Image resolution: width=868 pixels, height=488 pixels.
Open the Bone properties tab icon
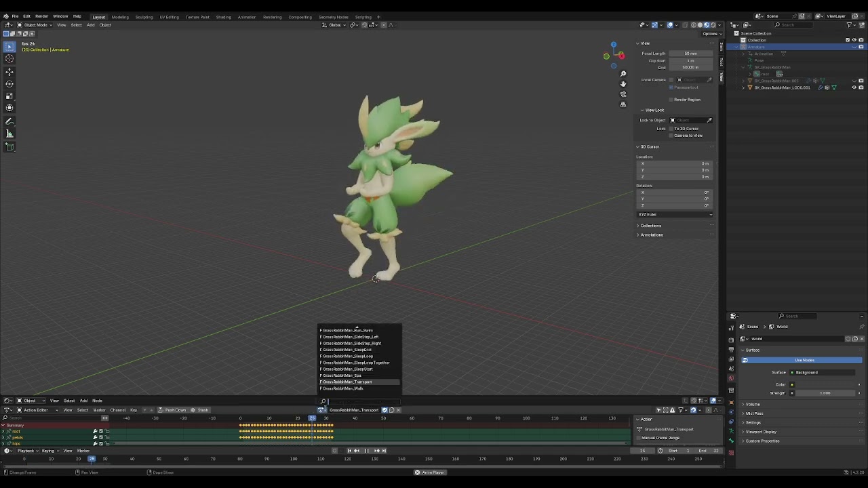tap(731, 442)
